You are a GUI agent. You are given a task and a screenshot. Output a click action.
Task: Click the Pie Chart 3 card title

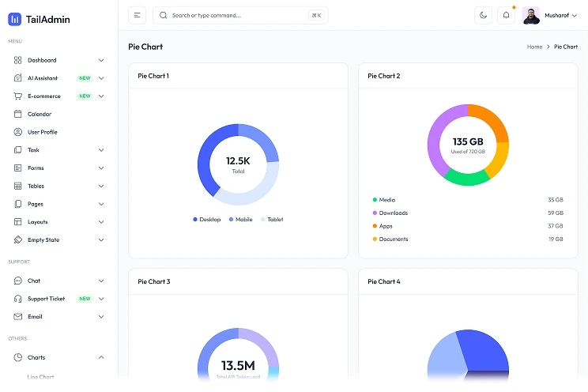154,281
